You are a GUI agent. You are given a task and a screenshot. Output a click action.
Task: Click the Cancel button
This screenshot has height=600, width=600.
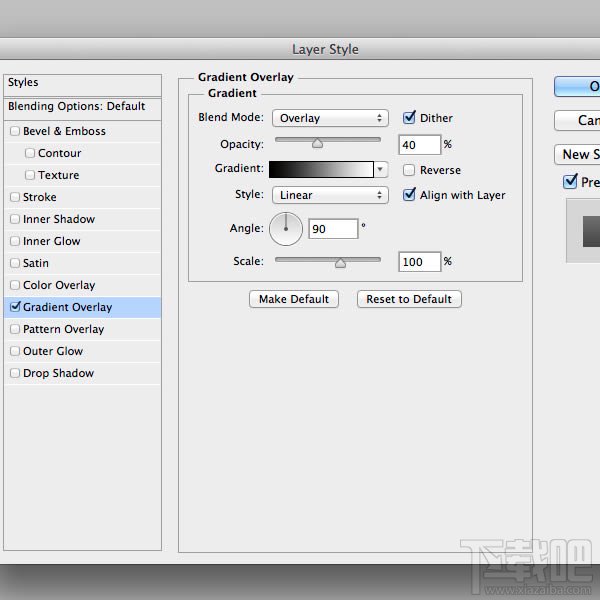point(577,121)
